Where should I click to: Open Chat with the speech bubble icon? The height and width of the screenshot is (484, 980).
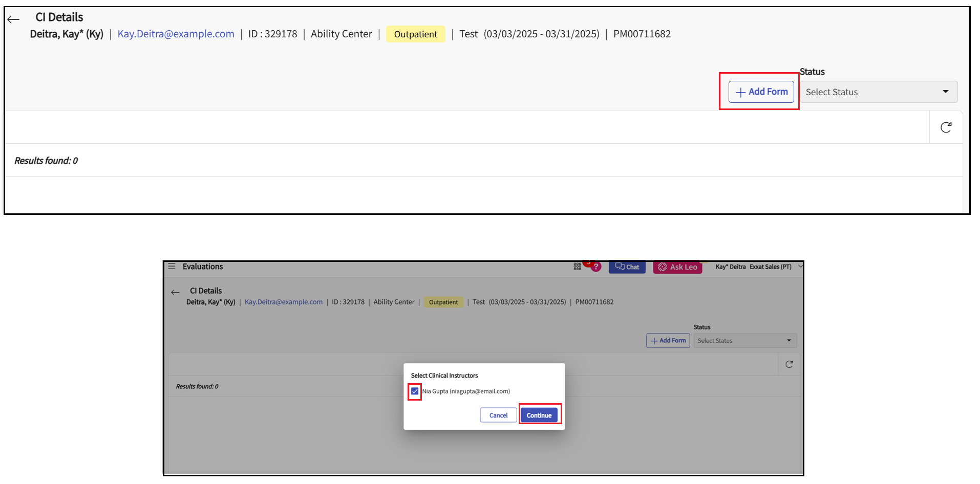627,267
